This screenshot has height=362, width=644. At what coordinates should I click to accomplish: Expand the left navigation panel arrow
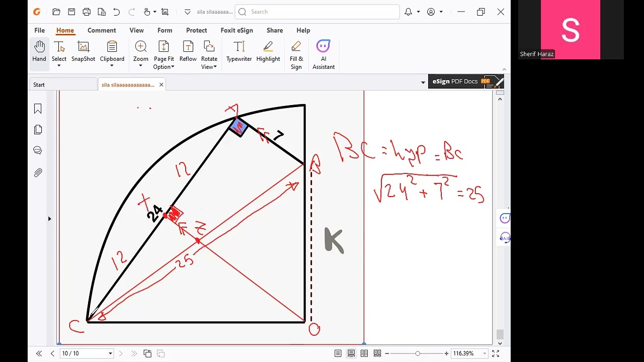coord(49,219)
